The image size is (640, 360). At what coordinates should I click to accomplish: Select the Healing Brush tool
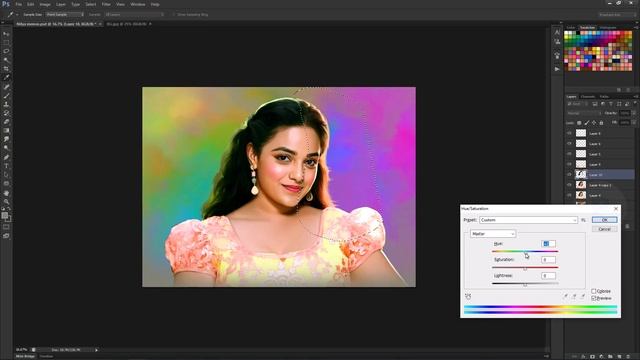coord(6,87)
